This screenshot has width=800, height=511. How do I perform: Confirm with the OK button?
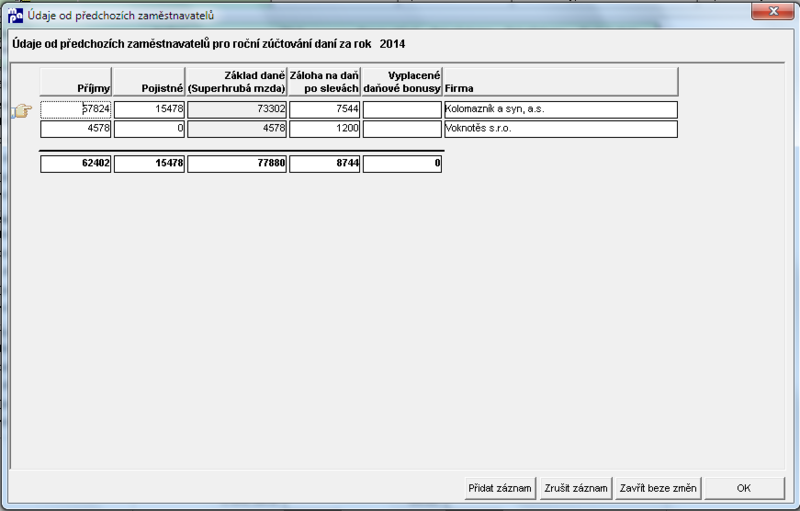pyautogui.click(x=744, y=488)
